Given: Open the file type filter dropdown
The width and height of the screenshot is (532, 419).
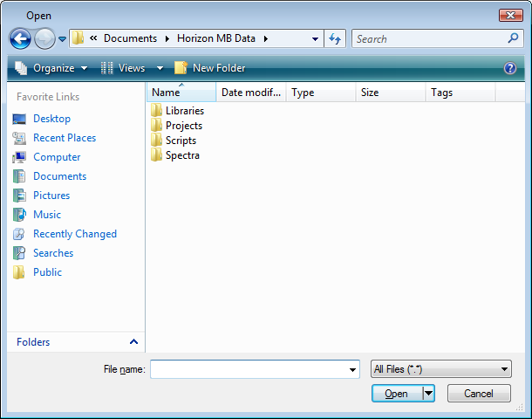Looking at the screenshot, I should [440, 369].
